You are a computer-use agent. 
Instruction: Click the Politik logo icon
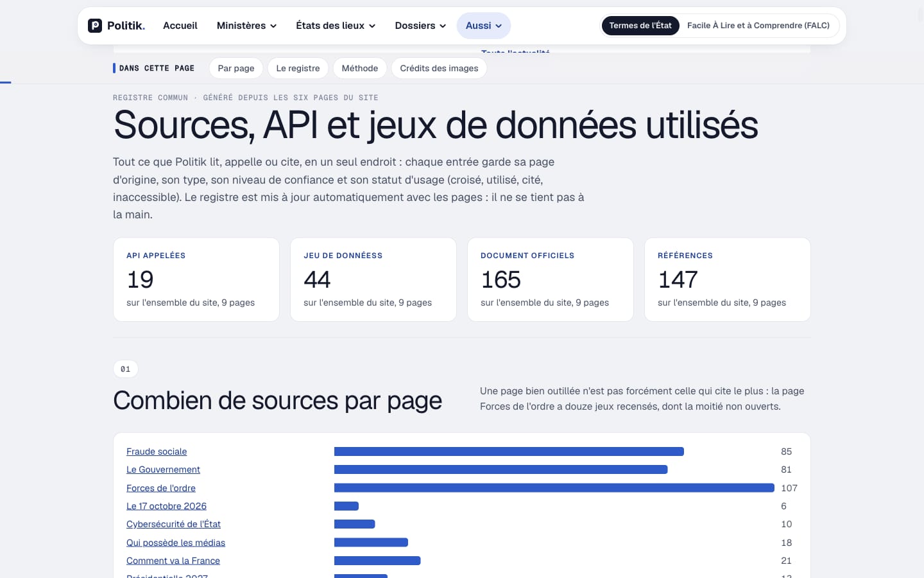coord(95,26)
